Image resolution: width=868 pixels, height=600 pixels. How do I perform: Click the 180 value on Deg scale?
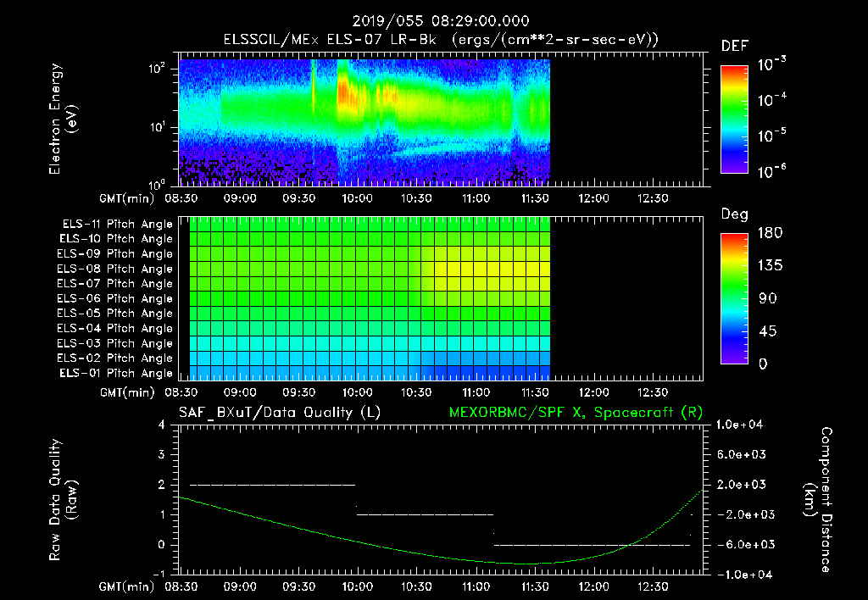[x=770, y=233]
